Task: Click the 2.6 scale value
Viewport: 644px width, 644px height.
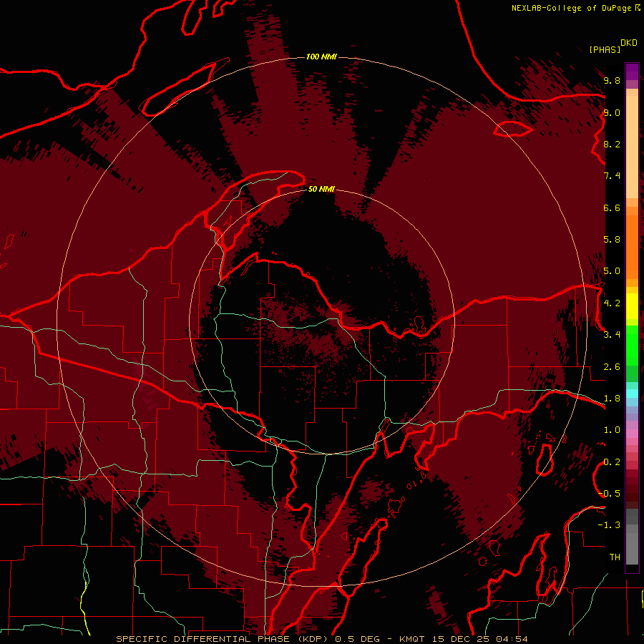Action: pos(612,367)
